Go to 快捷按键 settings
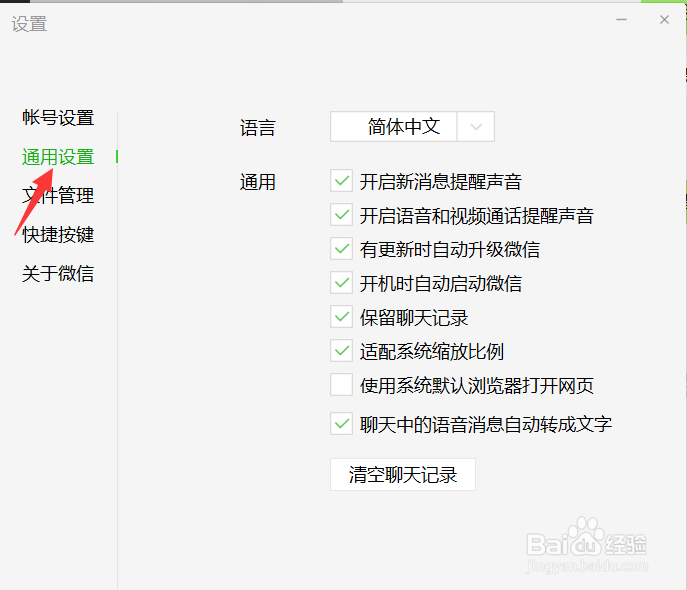The image size is (687, 590). [x=58, y=234]
